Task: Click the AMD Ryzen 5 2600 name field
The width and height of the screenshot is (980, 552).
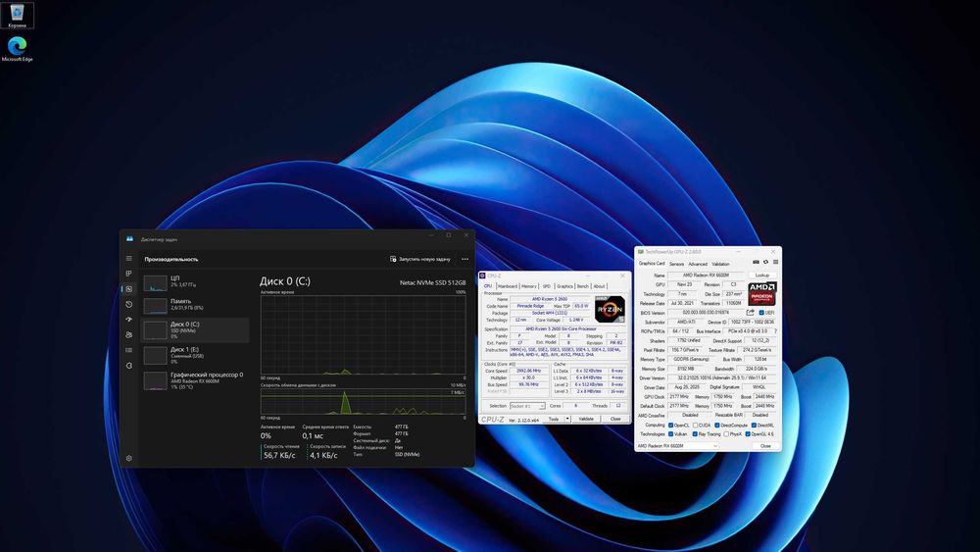Action: click(x=550, y=299)
